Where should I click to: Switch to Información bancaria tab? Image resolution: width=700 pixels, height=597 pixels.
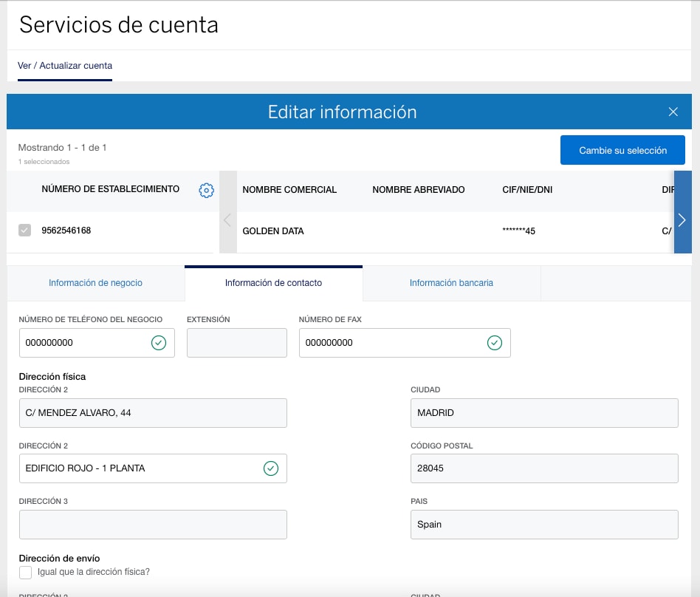[451, 282]
